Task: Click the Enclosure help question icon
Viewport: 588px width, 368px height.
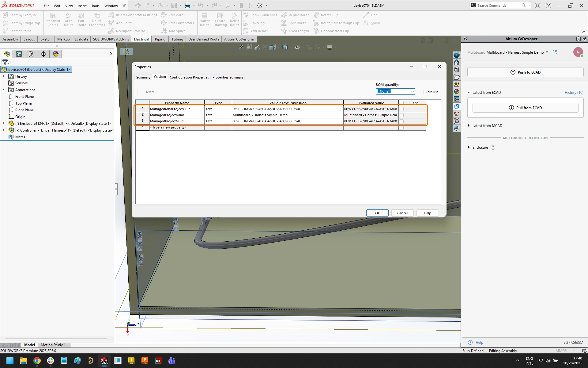Action: click(493, 148)
